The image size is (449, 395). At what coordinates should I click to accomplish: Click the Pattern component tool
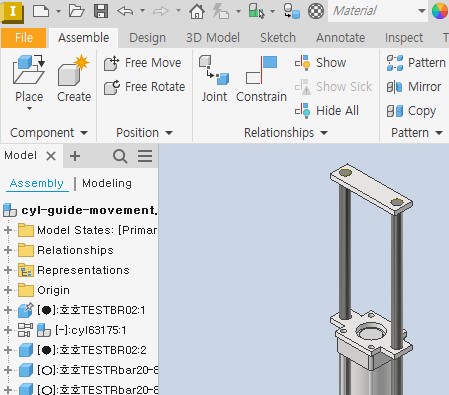coord(416,63)
